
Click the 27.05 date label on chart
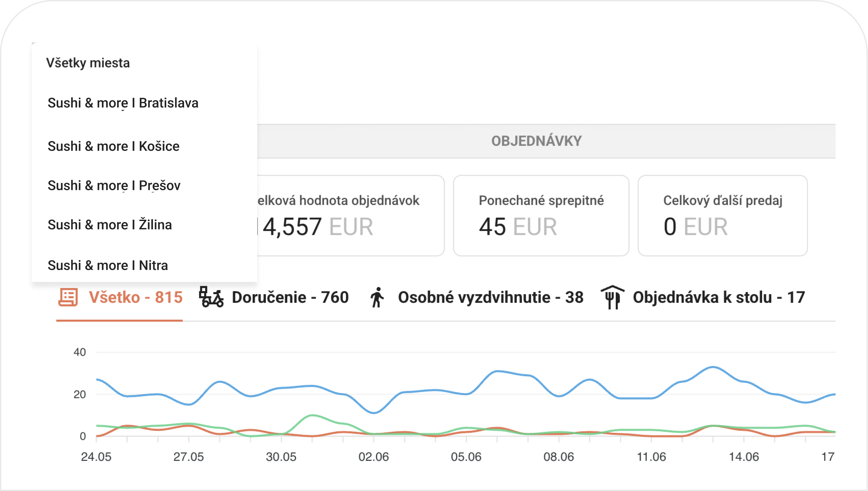coord(189,457)
